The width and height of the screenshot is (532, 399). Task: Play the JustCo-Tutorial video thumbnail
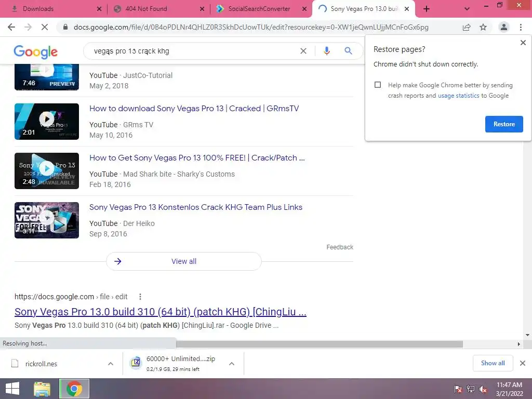(46, 77)
